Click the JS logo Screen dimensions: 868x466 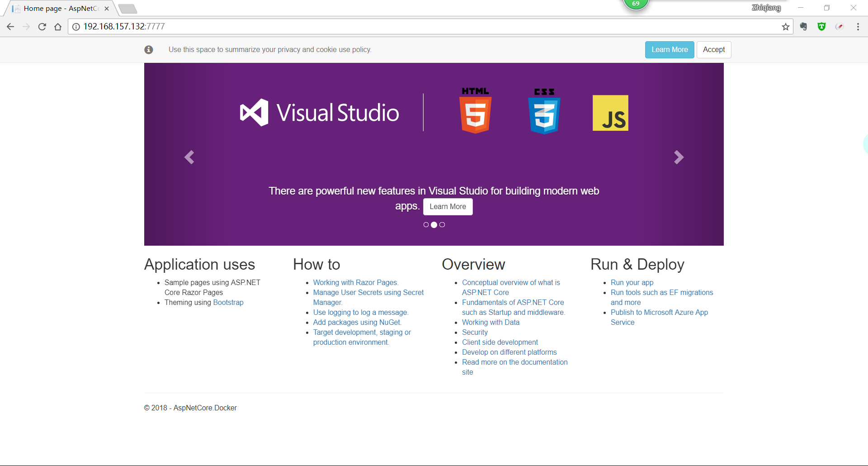pos(610,113)
